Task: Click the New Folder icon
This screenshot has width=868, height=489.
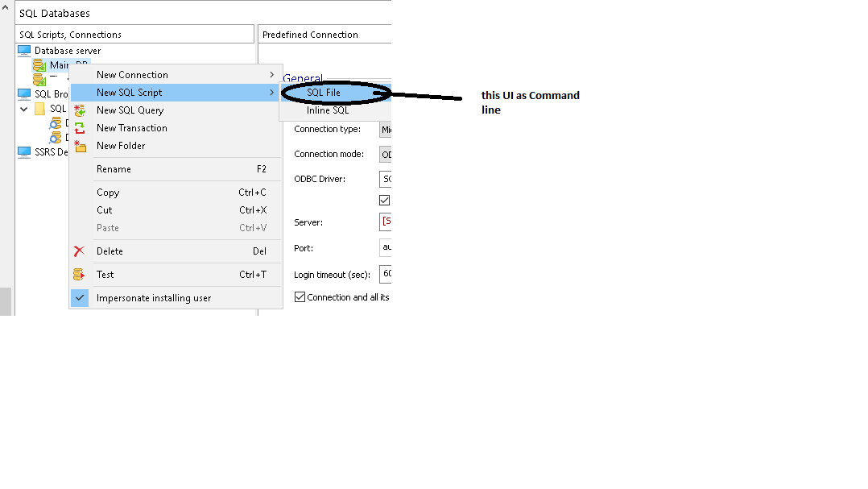Action: [x=80, y=146]
